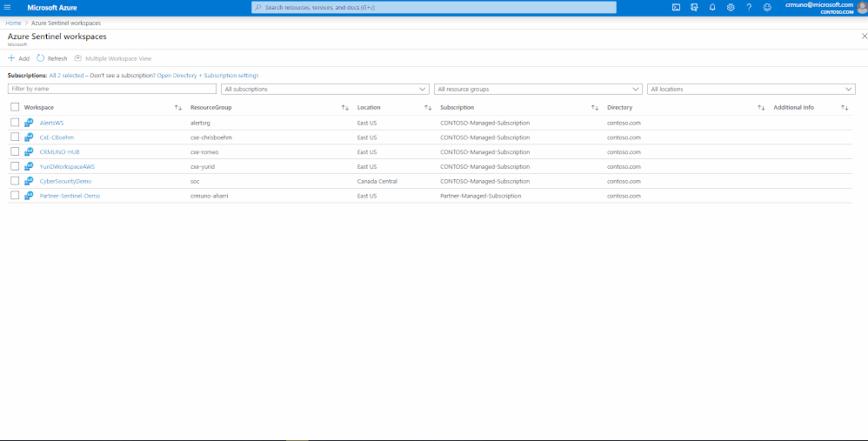Open the CxE-CBoehm workspace
The width and height of the screenshot is (868, 441).
tap(57, 137)
